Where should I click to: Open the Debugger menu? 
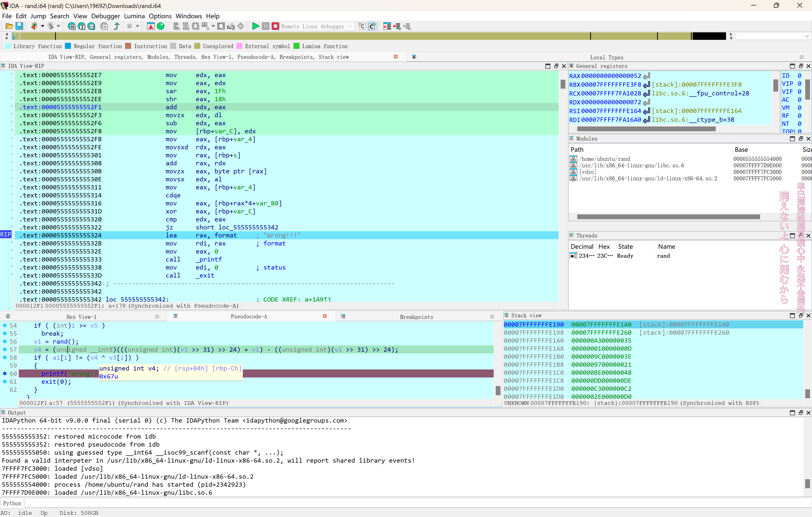point(106,16)
